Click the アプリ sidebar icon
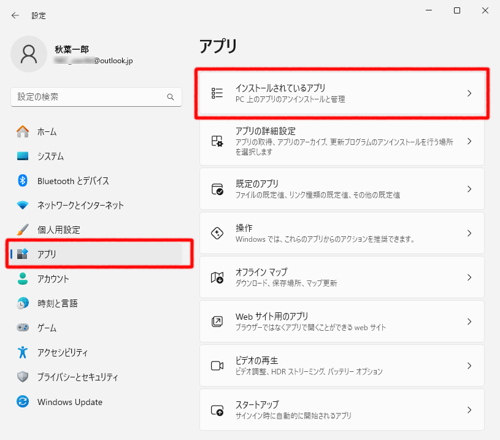The width and height of the screenshot is (500, 440). (23, 254)
